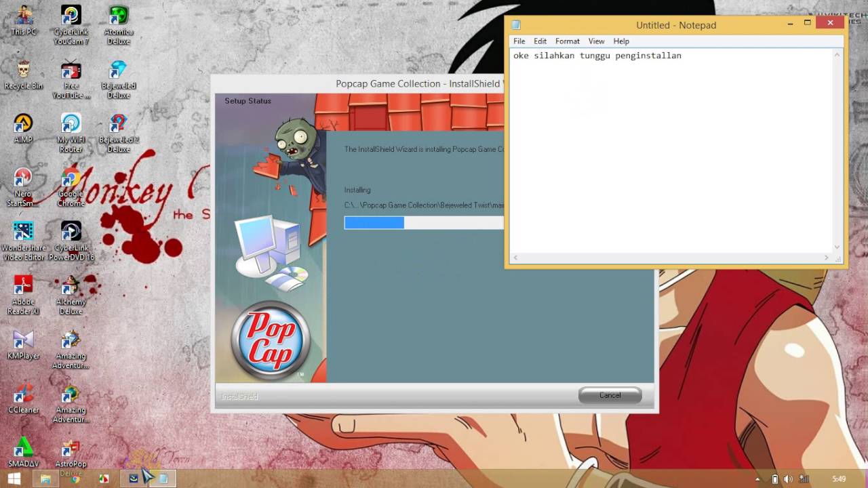Switch to Notepad taskbar button
Image resolution: width=868 pixels, height=488 pixels.
click(163, 479)
